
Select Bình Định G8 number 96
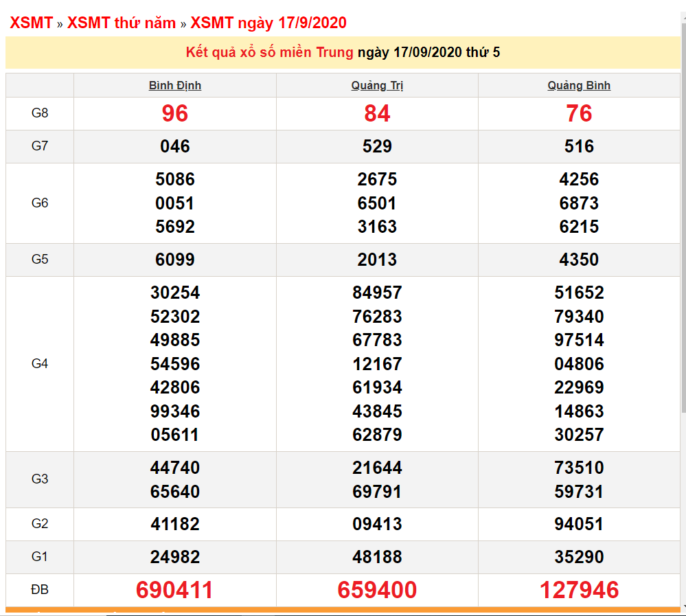click(x=174, y=113)
